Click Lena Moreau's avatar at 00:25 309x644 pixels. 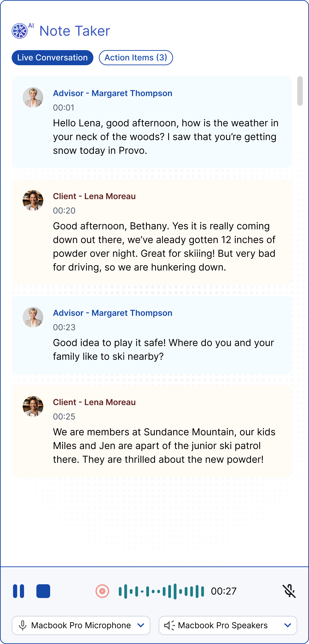33,406
